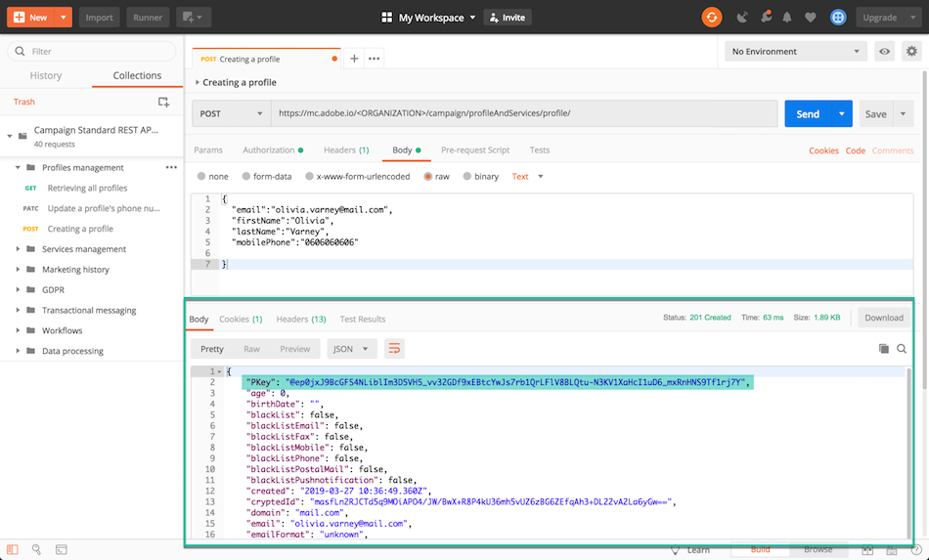Click the request URL input field

point(523,113)
